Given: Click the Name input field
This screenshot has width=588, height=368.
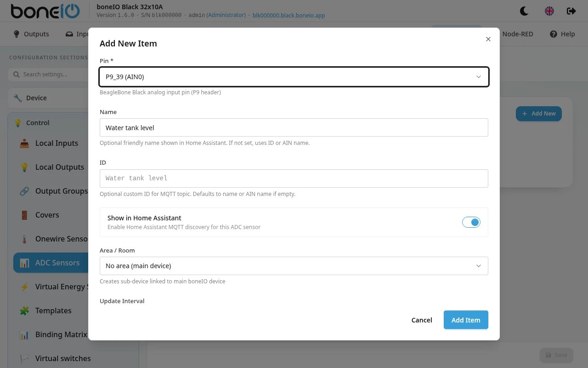Looking at the screenshot, I should click(x=294, y=127).
